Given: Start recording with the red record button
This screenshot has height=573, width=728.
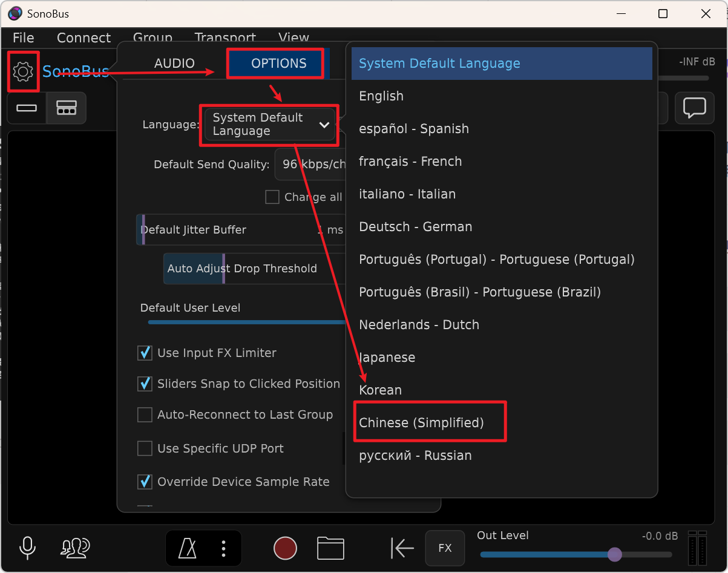Looking at the screenshot, I should (285, 548).
